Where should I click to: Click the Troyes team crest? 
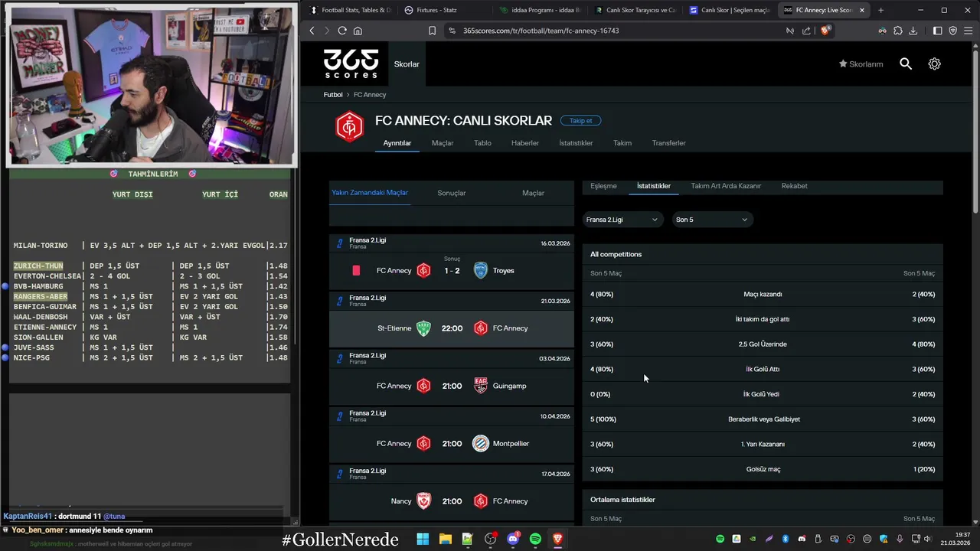480,270
